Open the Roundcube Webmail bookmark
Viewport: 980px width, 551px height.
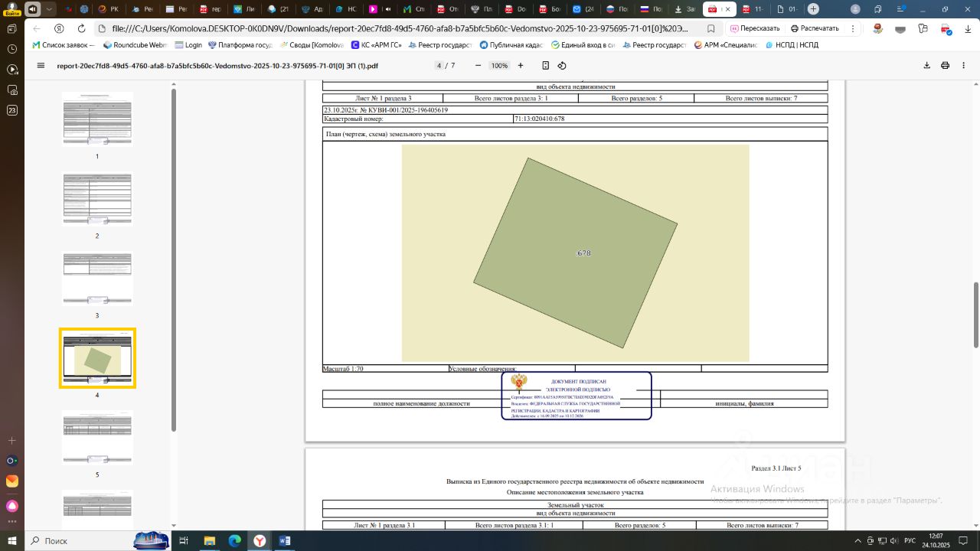(134, 45)
